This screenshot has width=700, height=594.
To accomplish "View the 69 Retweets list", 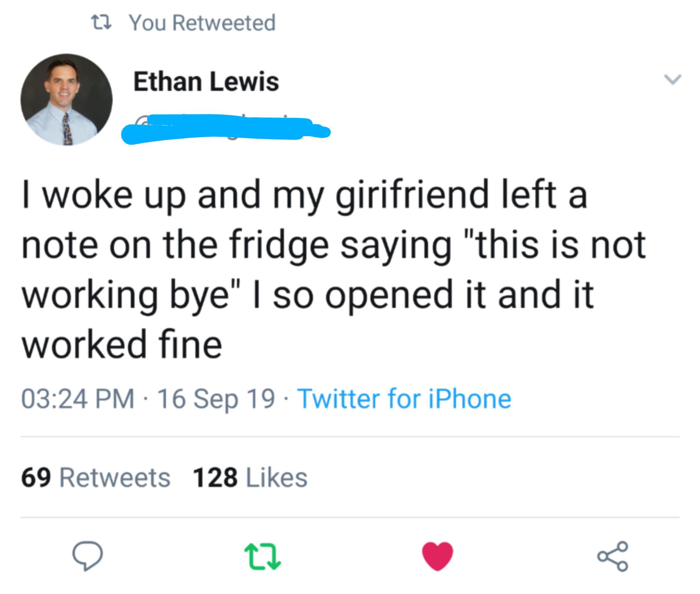I will point(96,477).
